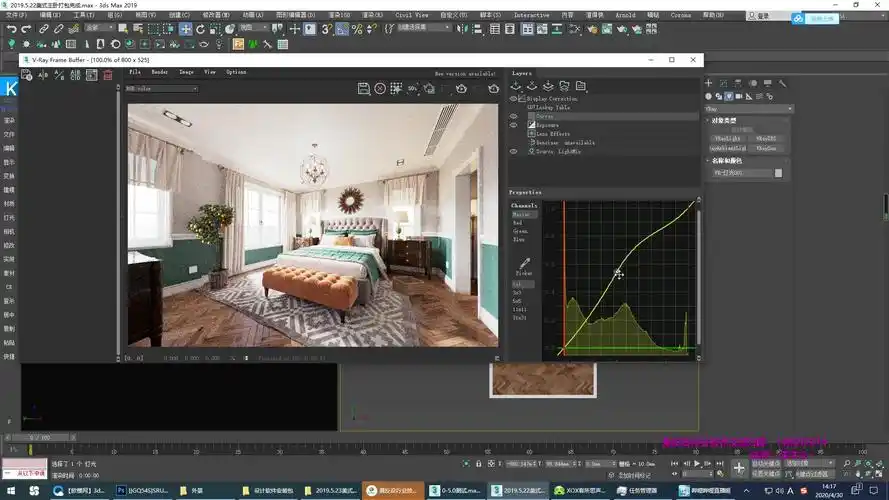
Task: Click the VFB Save image icon
Action: click(363, 88)
